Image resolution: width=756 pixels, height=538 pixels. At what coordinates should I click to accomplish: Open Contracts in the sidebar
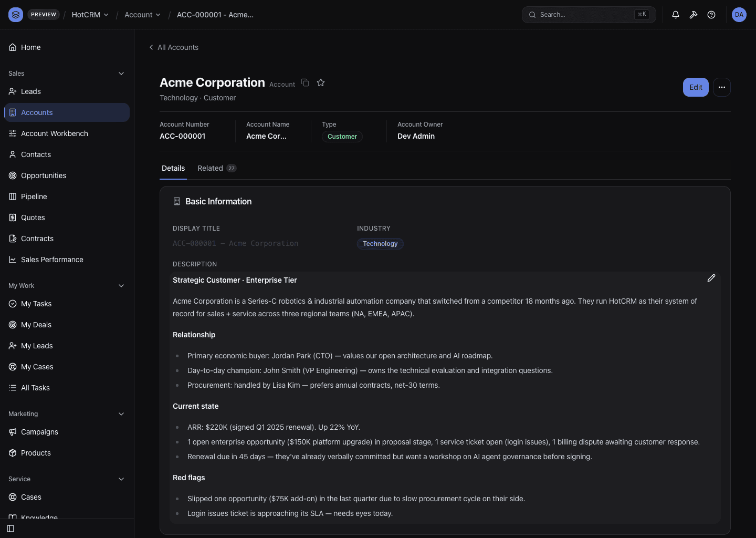click(67, 239)
